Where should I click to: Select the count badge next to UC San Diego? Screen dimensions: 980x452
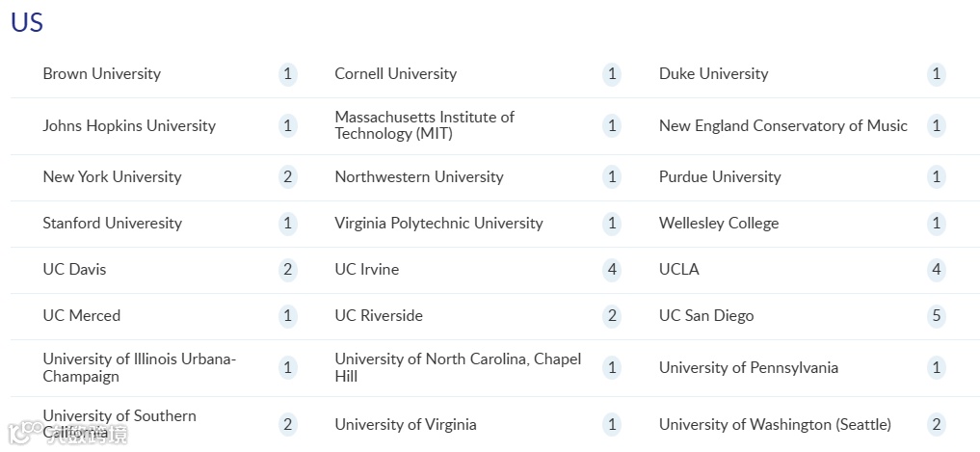tap(937, 316)
